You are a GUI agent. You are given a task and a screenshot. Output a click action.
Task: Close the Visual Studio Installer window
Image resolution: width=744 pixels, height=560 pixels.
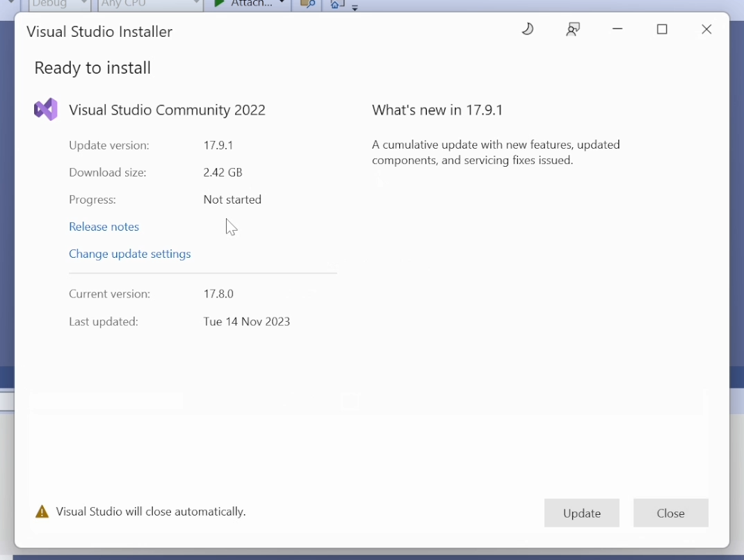706,29
